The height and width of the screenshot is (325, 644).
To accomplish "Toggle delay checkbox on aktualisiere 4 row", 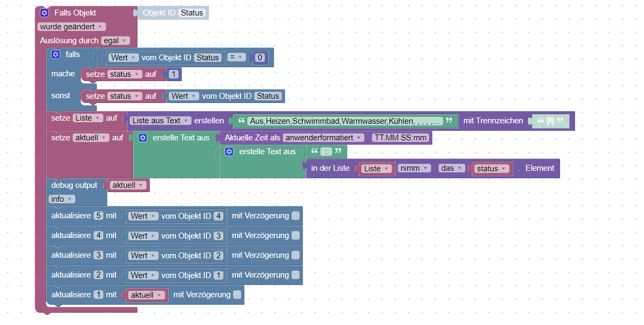I will (x=296, y=235).
